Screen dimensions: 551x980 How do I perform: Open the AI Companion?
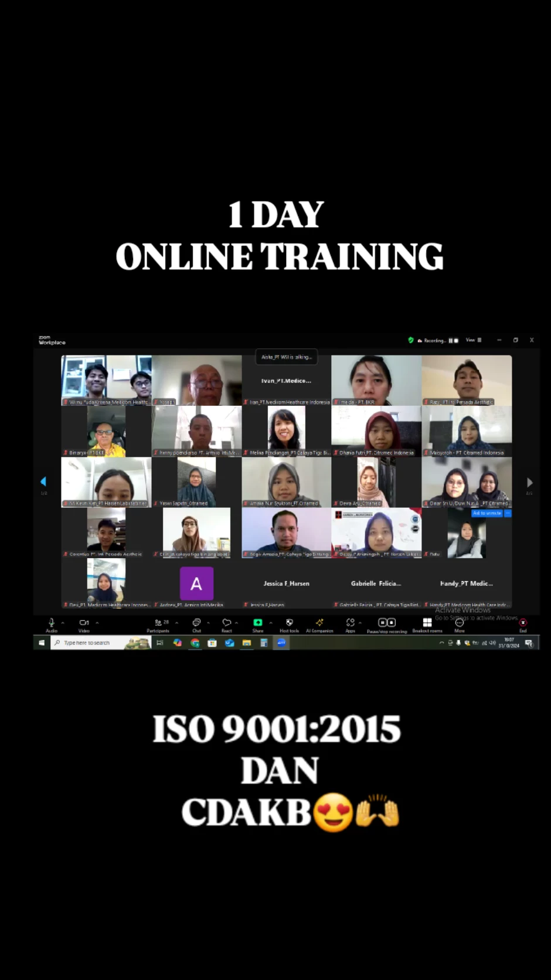[x=319, y=623]
